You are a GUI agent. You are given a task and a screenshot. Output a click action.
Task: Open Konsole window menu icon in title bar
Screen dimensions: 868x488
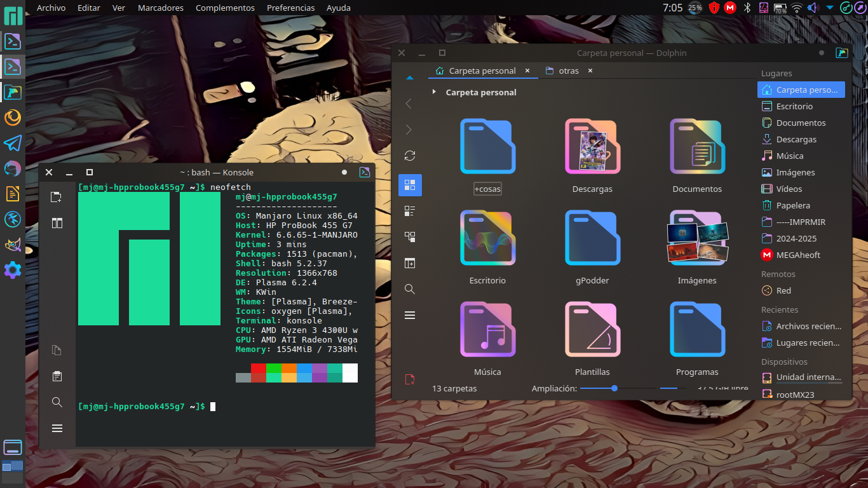(x=365, y=172)
